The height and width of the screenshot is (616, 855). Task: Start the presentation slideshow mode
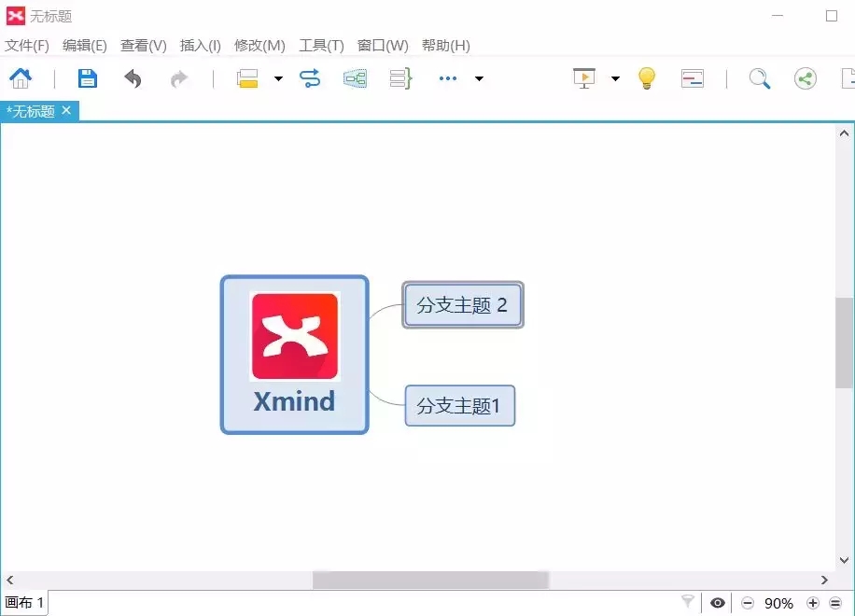583,78
